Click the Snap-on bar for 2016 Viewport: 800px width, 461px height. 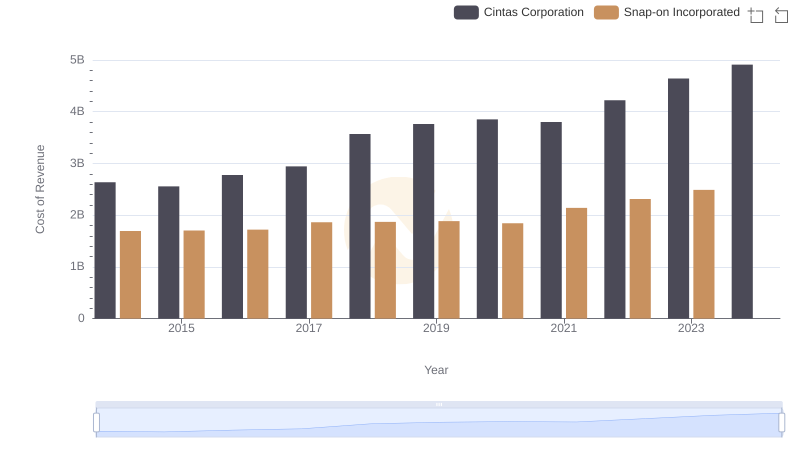click(x=258, y=274)
